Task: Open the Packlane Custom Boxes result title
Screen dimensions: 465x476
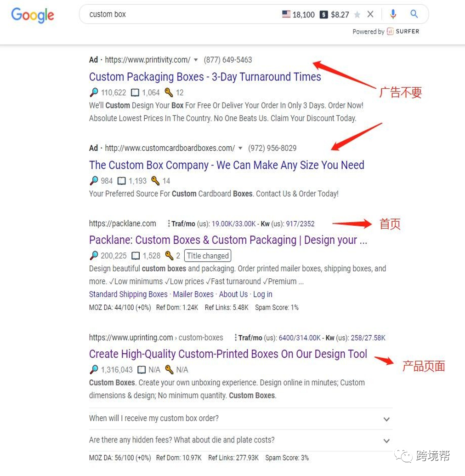Action: coord(228,240)
